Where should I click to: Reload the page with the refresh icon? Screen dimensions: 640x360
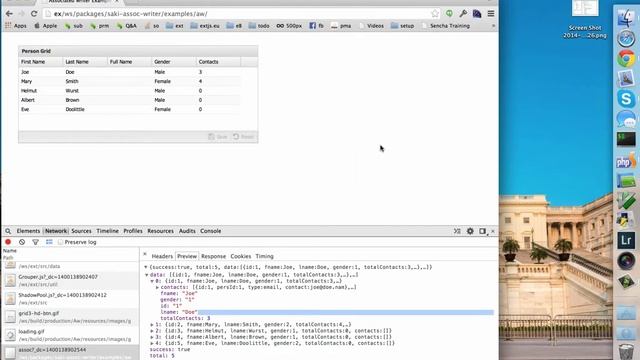pos(34,14)
